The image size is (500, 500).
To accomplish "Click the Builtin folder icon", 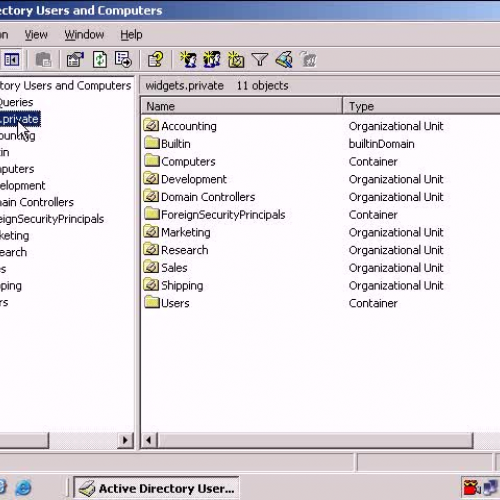I will pyautogui.click(x=152, y=143).
